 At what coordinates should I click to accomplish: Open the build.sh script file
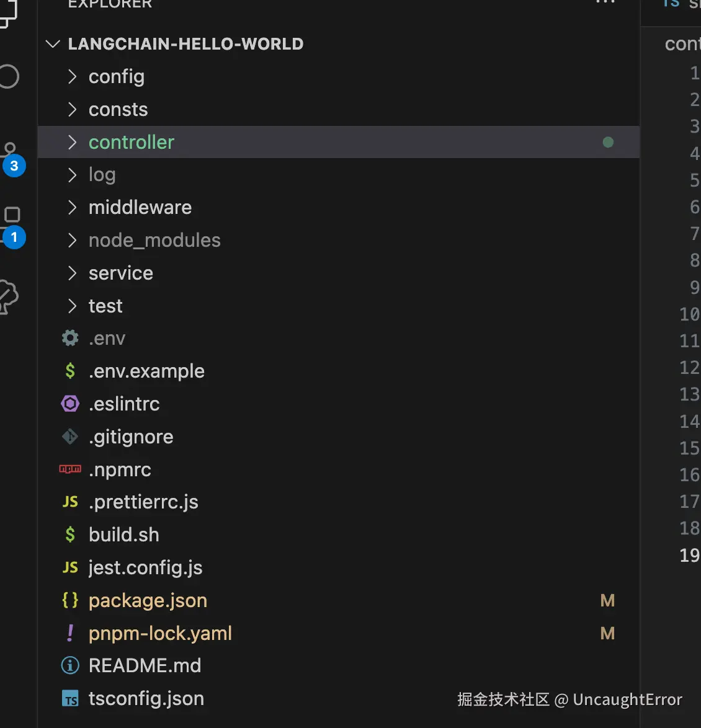coord(124,535)
